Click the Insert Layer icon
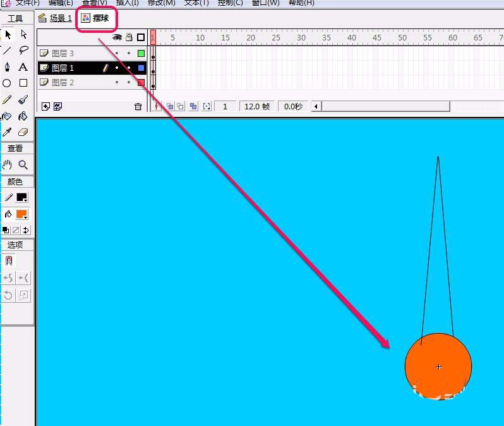Screen dimensions: 504x426 tap(45, 107)
